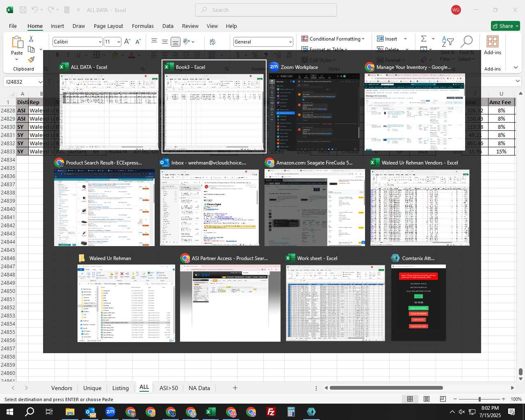This screenshot has width=525, height=420.
Task: Click the zoom slider handle
Action: [479, 399]
